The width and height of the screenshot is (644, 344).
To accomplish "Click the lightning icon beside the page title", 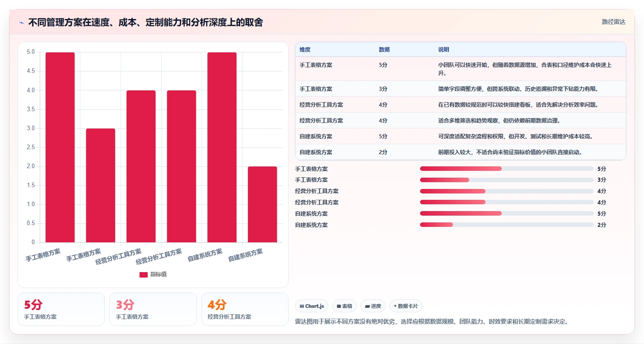I will (x=22, y=23).
